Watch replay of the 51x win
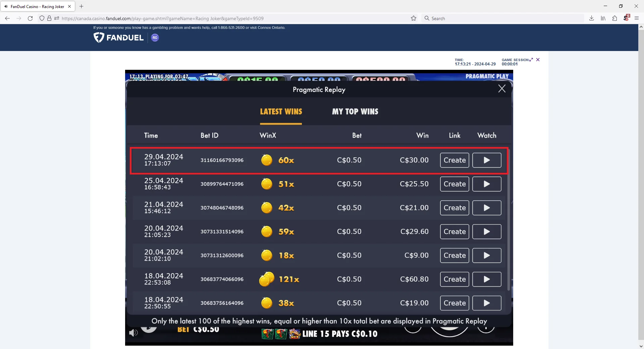The width and height of the screenshot is (644, 349). [487, 184]
